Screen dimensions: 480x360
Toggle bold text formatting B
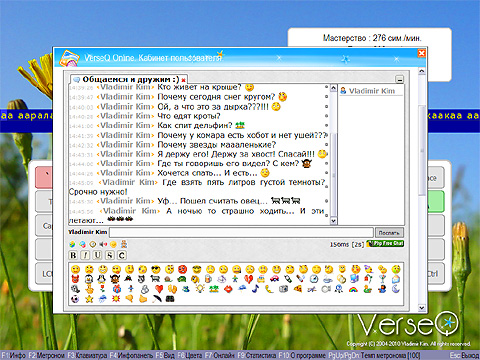pos(73,255)
